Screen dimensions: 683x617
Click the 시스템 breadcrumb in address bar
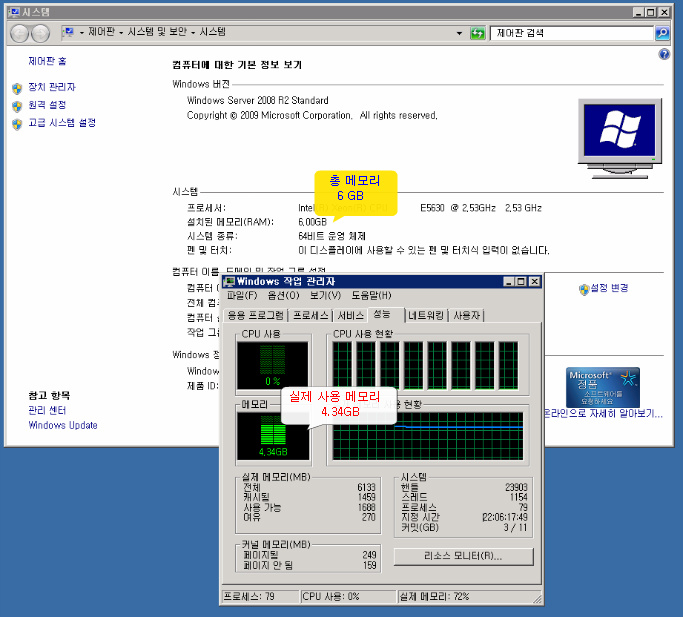click(213, 32)
